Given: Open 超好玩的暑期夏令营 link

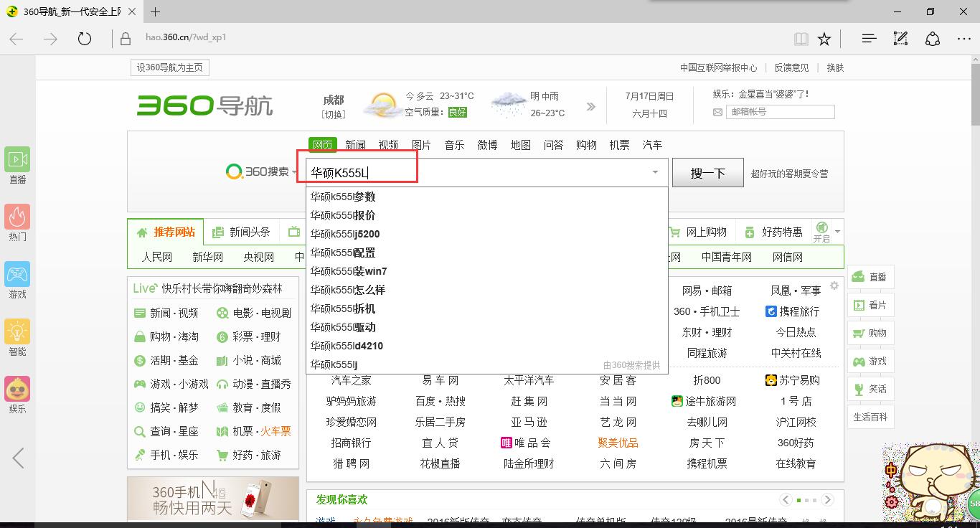Looking at the screenshot, I should tap(789, 174).
